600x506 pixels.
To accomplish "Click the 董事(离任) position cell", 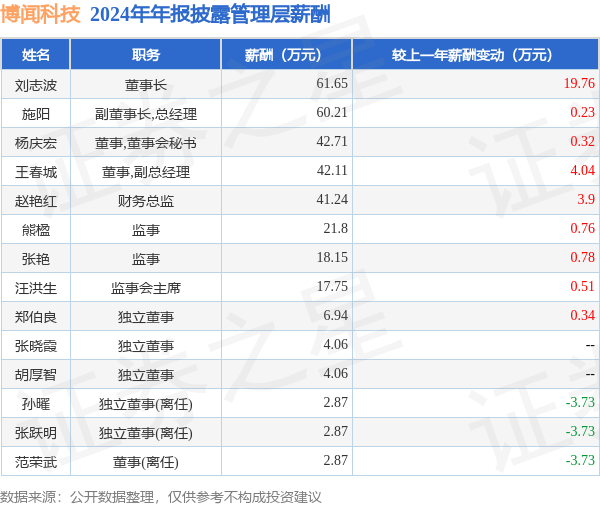I will pyautogui.click(x=146, y=463).
